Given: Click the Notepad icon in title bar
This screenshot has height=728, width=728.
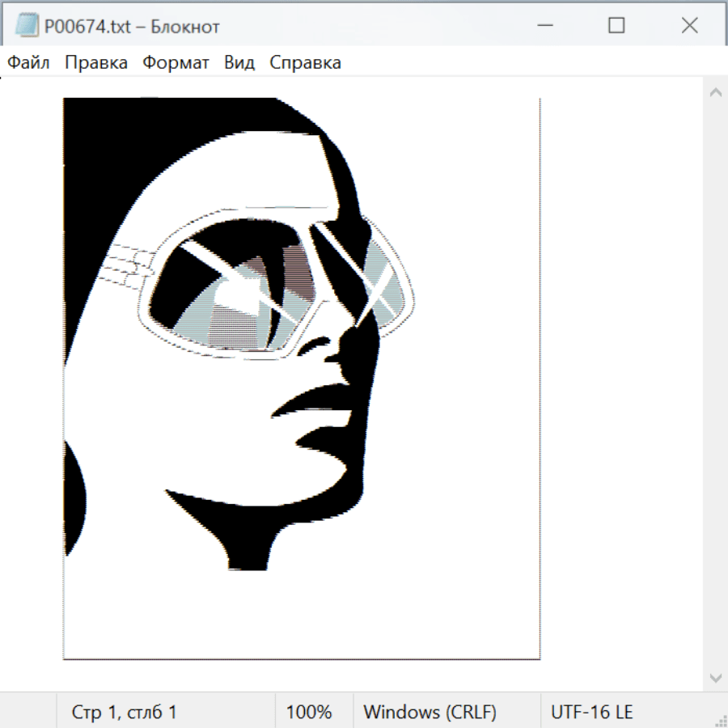Looking at the screenshot, I should [x=27, y=26].
